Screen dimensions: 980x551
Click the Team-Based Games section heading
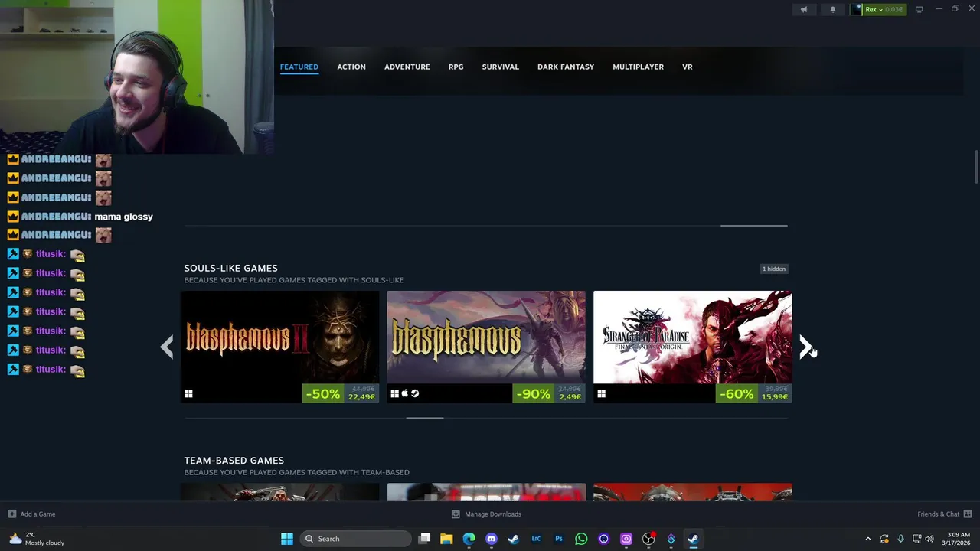pyautogui.click(x=234, y=460)
